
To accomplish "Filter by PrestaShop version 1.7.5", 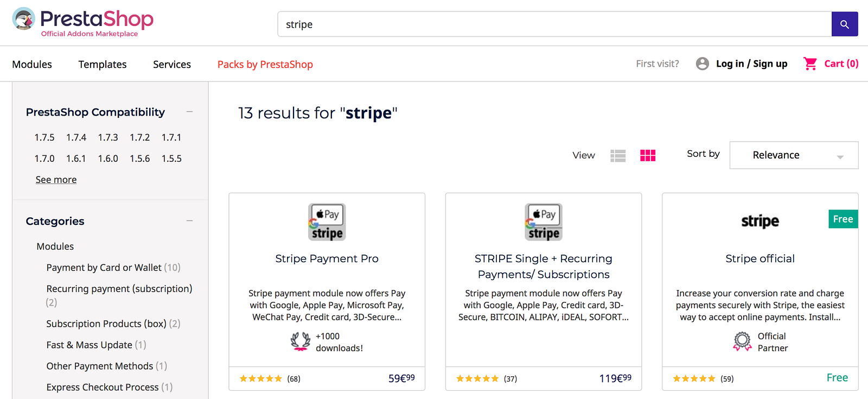I will [x=44, y=137].
